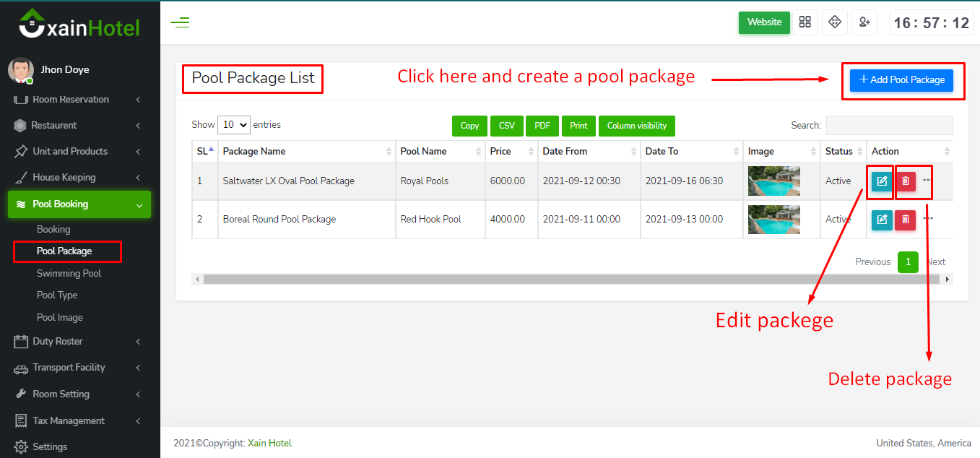980x458 pixels.
Task: Open the Column visibility button
Action: [636, 126]
